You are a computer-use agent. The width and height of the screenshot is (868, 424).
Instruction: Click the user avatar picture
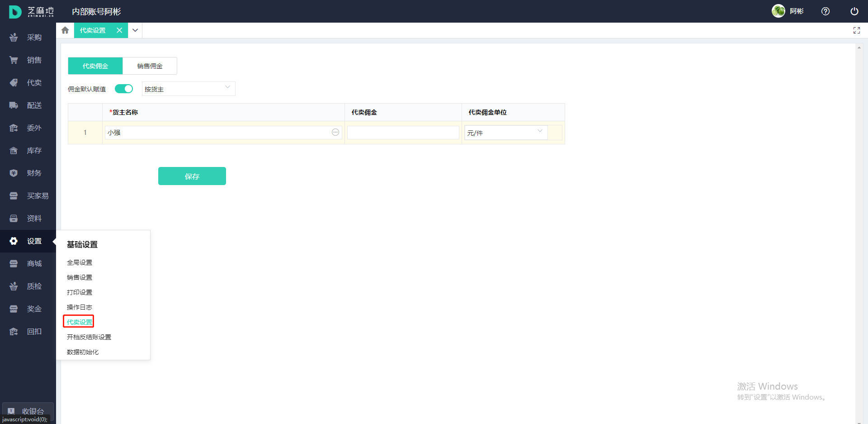click(x=778, y=11)
